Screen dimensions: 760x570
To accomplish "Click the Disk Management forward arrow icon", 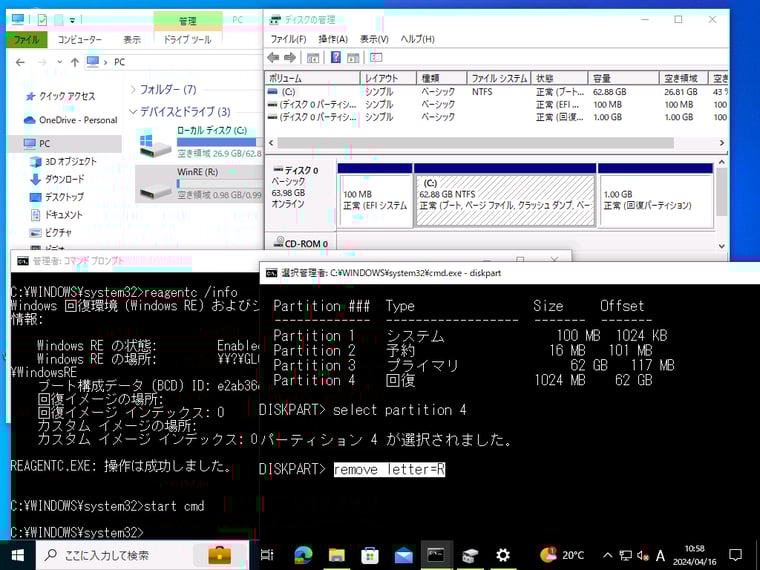I will coord(290,58).
